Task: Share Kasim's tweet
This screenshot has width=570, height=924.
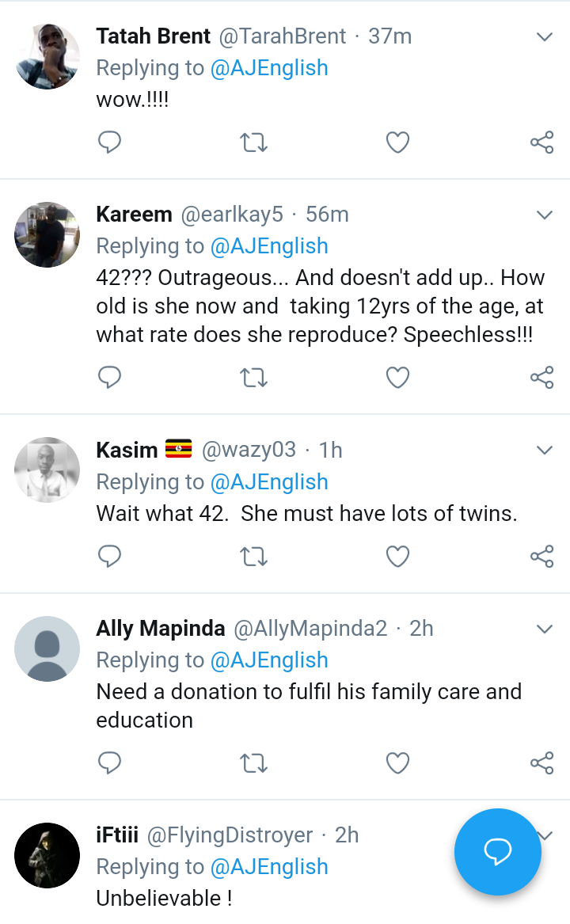Action: pyautogui.click(x=541, y=557)
